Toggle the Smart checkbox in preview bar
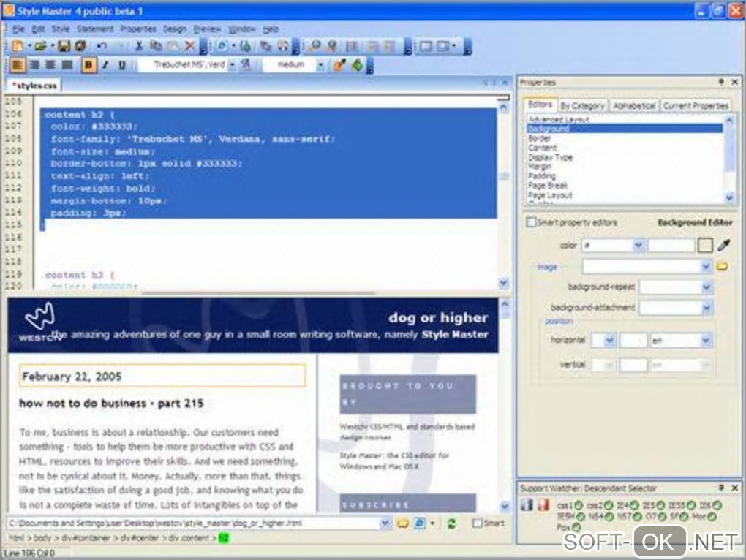 coord(477,523)
